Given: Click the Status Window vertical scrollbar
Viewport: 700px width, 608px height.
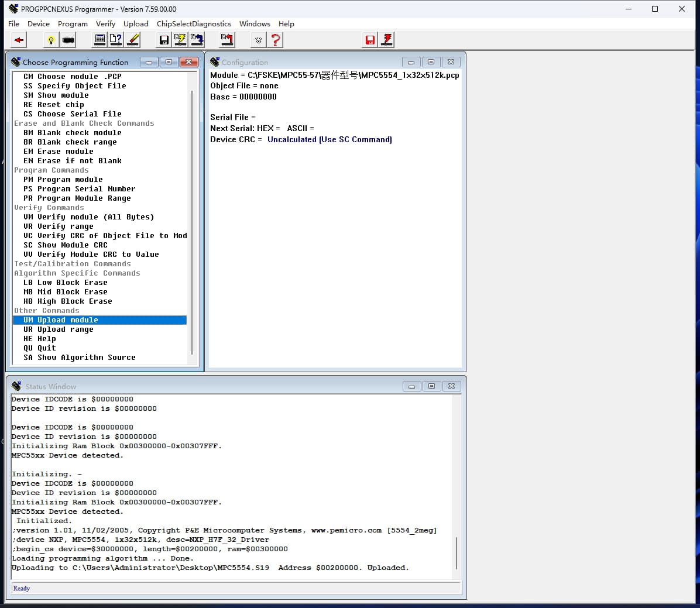Looking at the screenshot, I should point(457,552).
